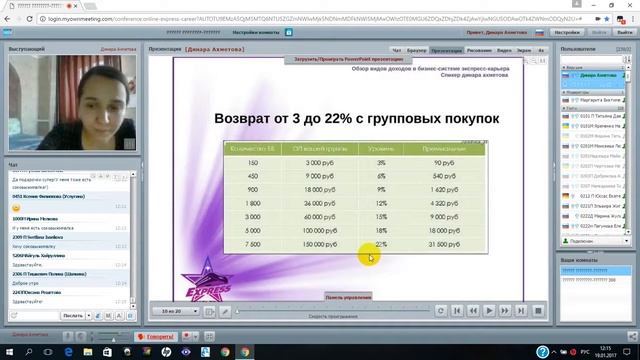Reload the page in Chrome
The height and width of the screenshot is (360, 640).
(x=29, y=19)
